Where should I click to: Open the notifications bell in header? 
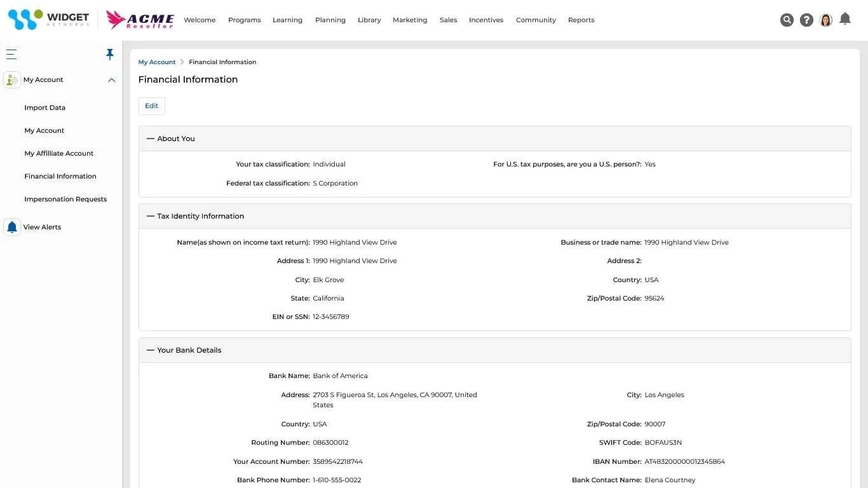tap(845, 19)
